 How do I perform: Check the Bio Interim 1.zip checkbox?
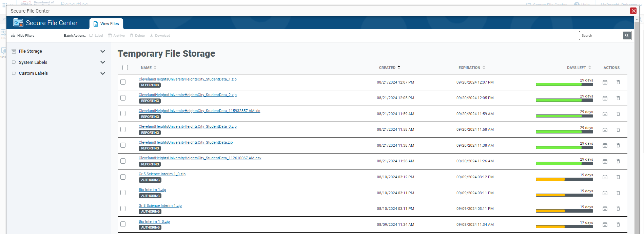pos(123,193)
